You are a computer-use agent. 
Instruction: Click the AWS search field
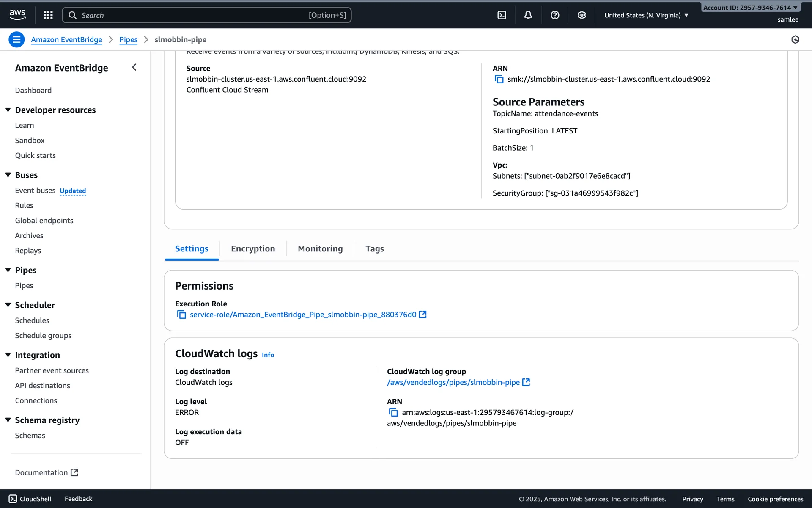click(x=206, y=15)
